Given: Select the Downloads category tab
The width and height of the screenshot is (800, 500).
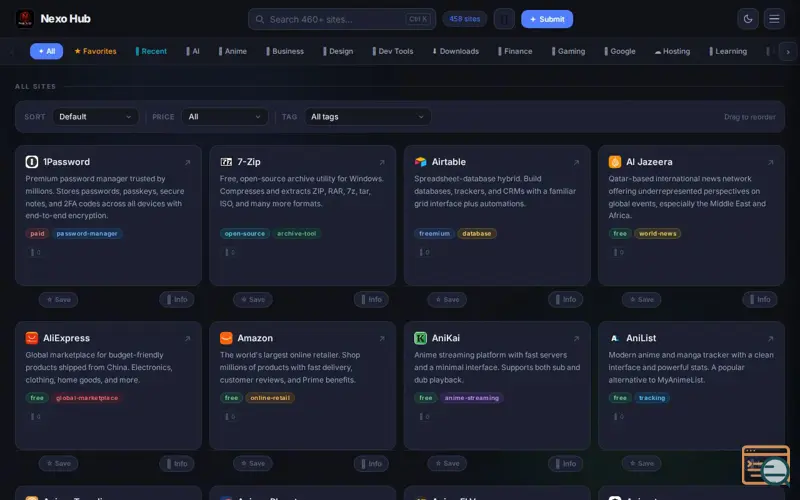Looking at the screenshot, I should coord(455,51).
